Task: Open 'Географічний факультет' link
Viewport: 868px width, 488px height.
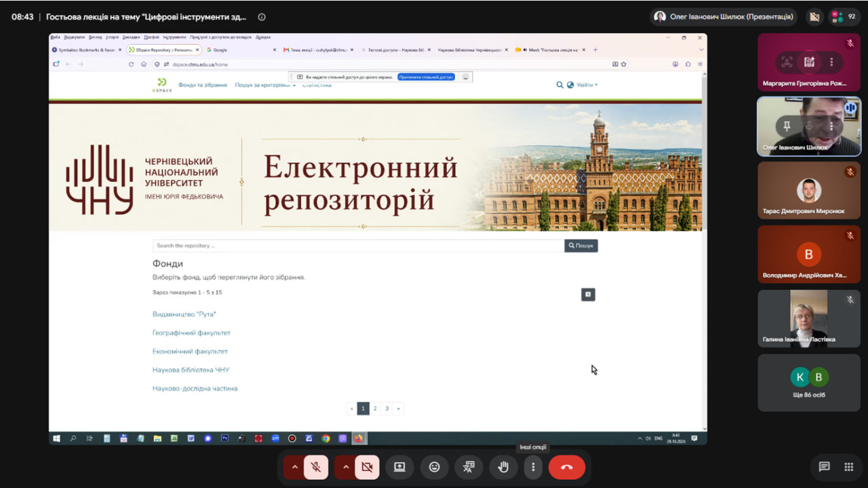Action: pos(191,333)
